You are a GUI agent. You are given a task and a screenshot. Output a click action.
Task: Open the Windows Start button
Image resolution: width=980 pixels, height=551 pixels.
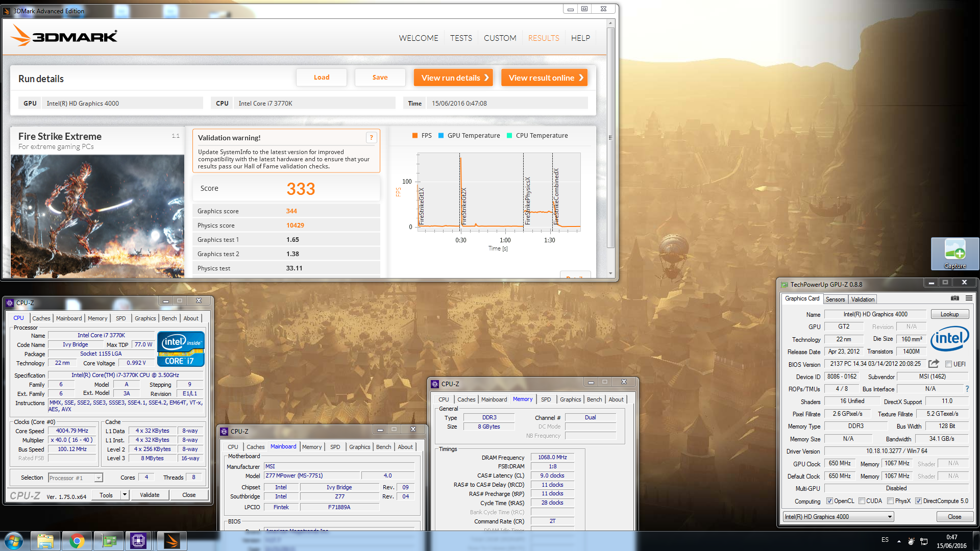[13, 541]
